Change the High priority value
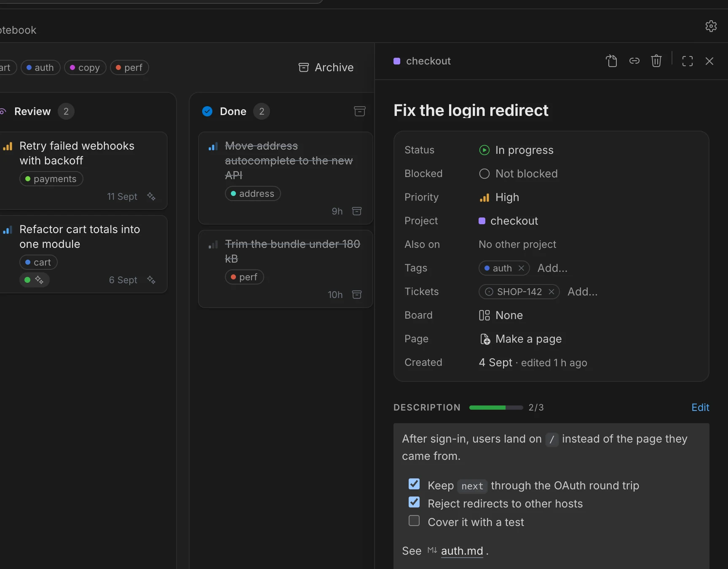This screenshot has width=728, height=569. [499, 197]
